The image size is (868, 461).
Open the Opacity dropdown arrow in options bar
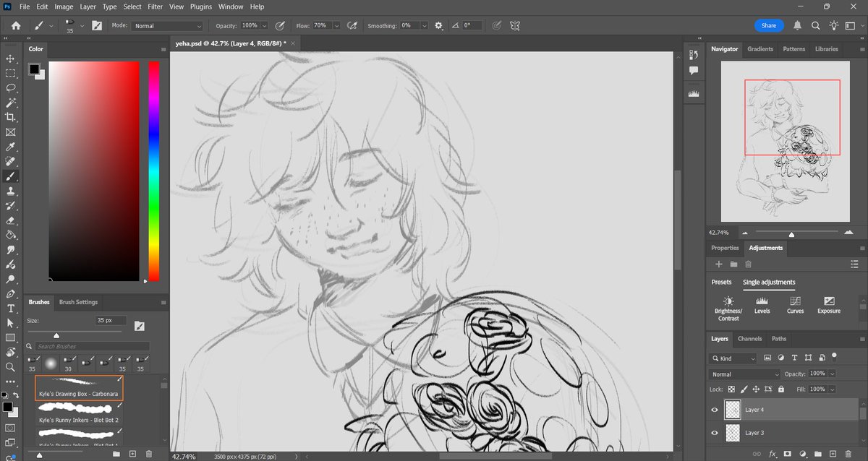click(x=264, y=25)
